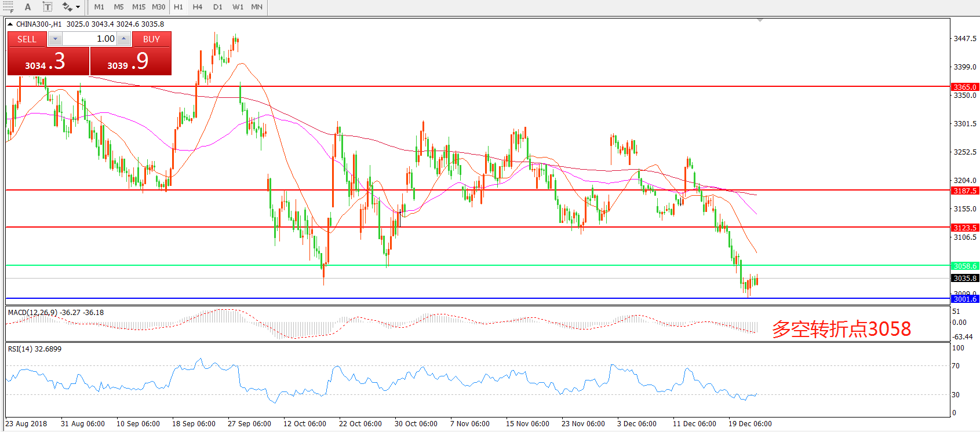The image size is (980, 432).
Task: Click the chart shift triangle marker
Action: pyautogui.click(x=760, y=20)
